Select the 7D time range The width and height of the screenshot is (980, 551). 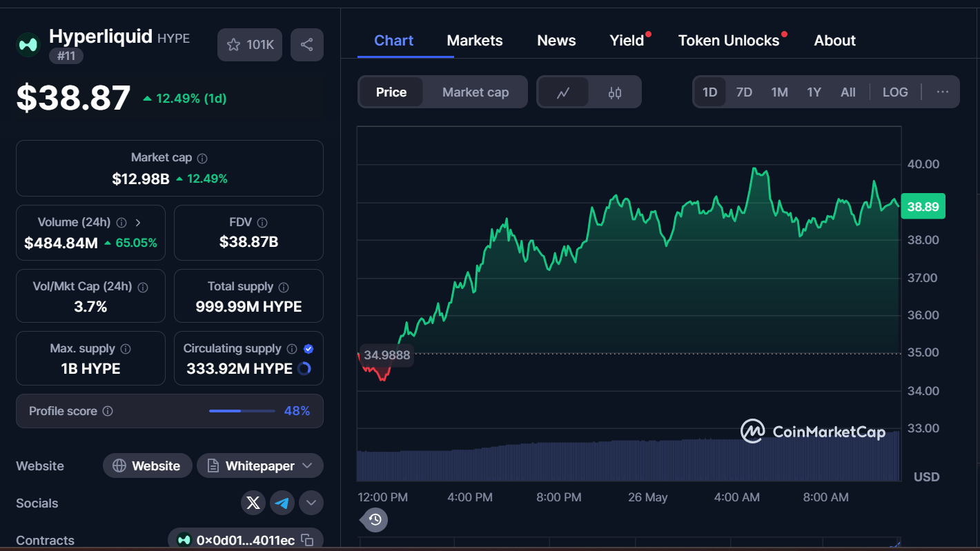pos(744,92)
